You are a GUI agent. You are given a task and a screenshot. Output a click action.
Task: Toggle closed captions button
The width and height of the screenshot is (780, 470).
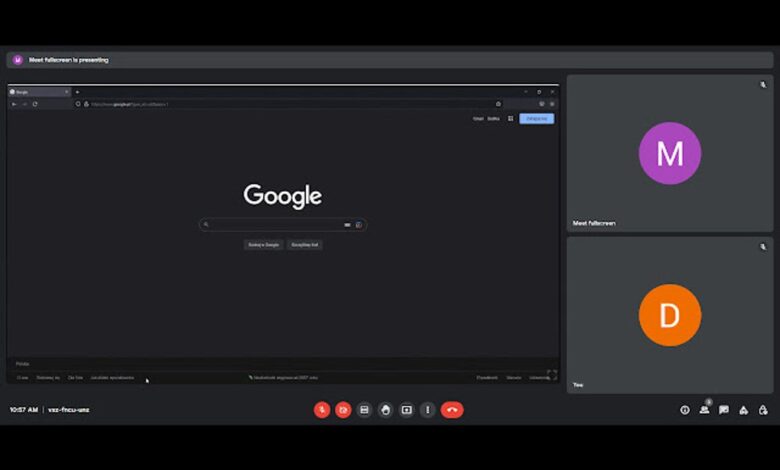pos(364,409)
